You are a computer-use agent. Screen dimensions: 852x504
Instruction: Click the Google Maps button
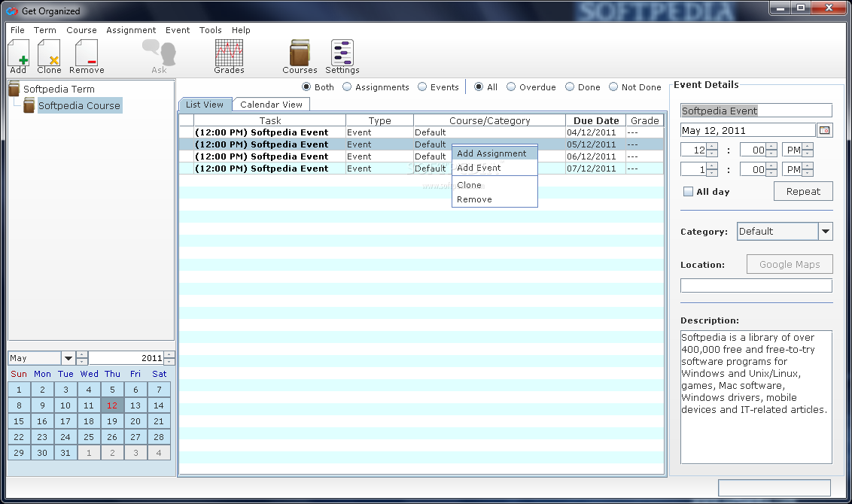click(790, 265)
